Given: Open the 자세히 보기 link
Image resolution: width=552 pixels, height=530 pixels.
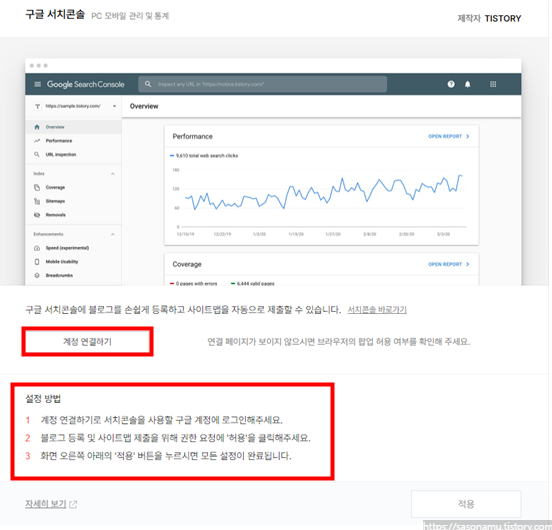Looking at the screenshot, I should 46,504.
